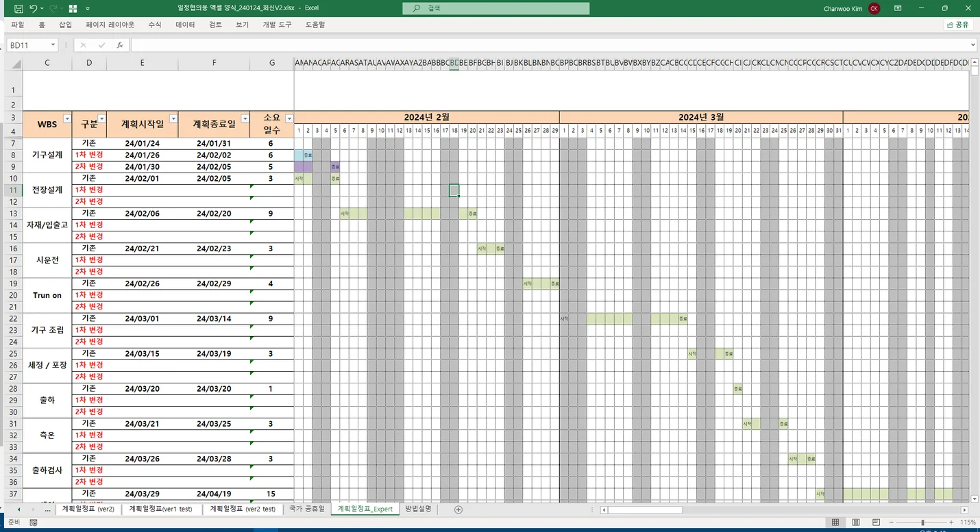Viewport: 980px width, 532px height.
Task: Click the zoom out minus button
Action: [892, 522]
